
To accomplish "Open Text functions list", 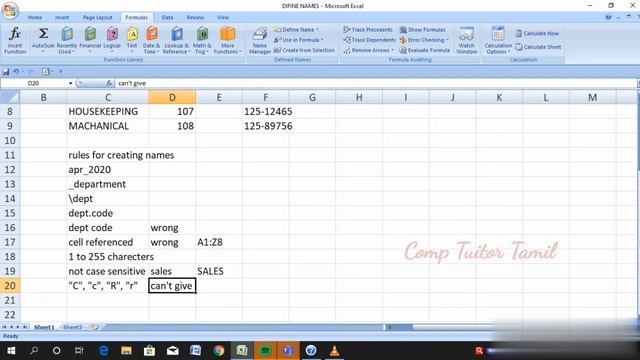I will [132, 40].
